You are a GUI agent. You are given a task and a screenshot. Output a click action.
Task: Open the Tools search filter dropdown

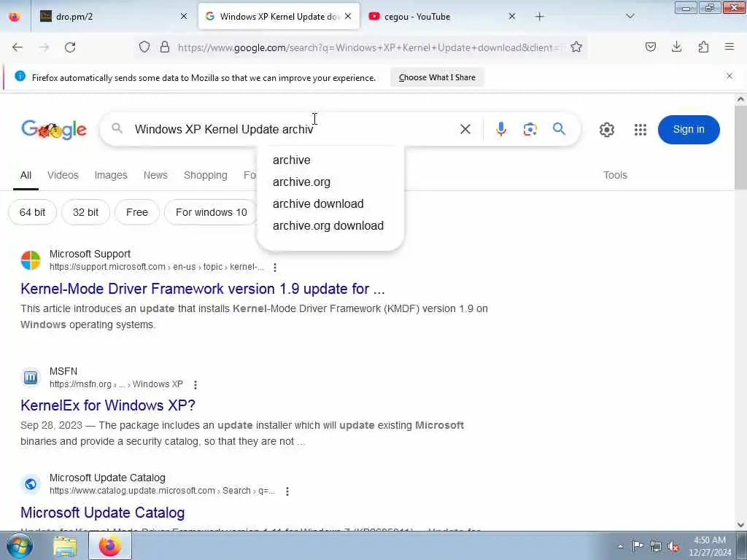[x=615, y=175]
